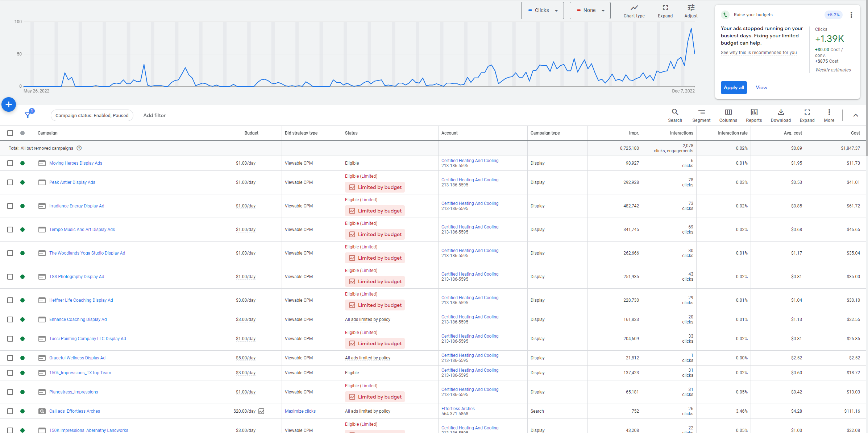This screenshot has width=868, height=433.
Task: Open the recommendation card three-dot menu
Action: (851, 15)
